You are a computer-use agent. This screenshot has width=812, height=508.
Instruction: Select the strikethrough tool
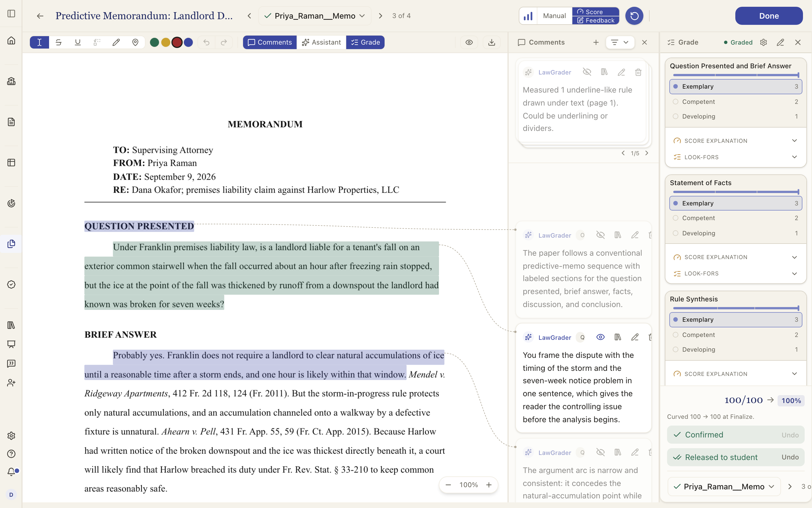(x=58, y=42)
